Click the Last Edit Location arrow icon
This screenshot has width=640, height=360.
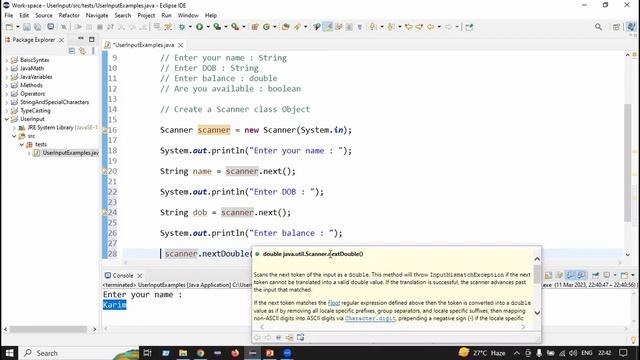409,27
